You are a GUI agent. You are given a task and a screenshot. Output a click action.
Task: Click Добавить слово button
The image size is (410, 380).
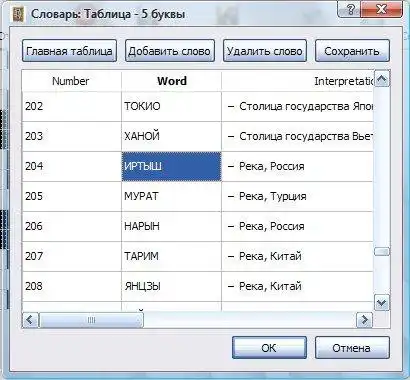click(x=170, y=51)
